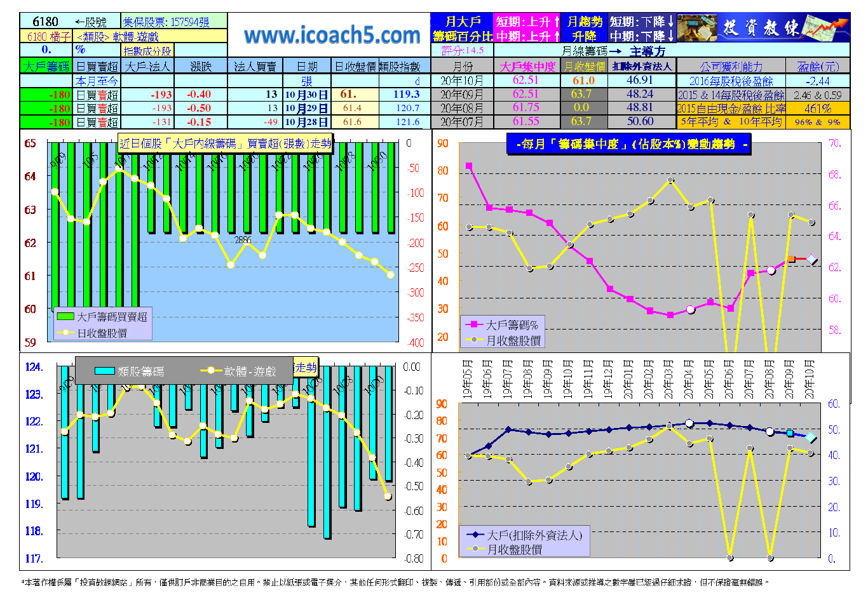The width and height of the screenshot is (868, 614).
Task: Click the 月大戶籌碼百分比 blue header box
Action: tap(462, 29)
